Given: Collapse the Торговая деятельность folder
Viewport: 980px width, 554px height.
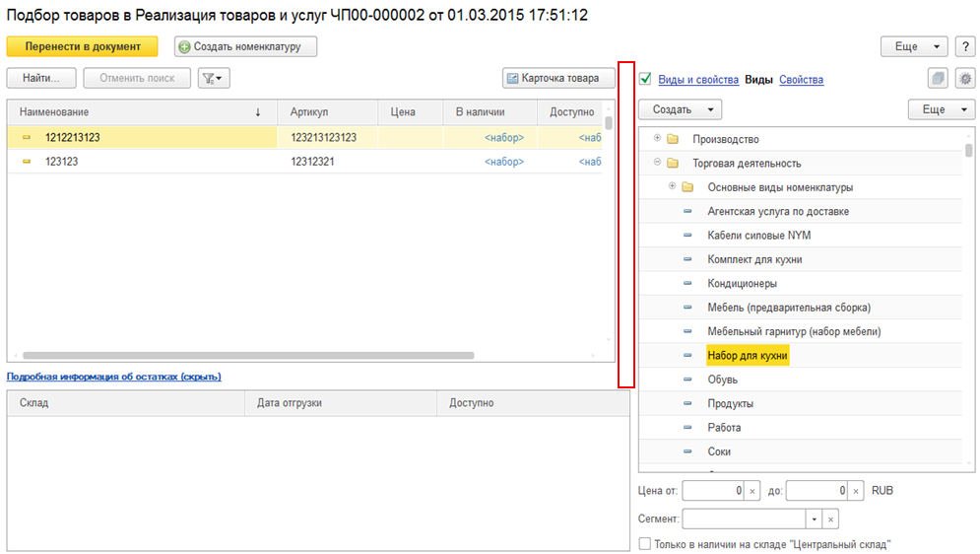Looking at the screenshot, I should coord(658,163).
